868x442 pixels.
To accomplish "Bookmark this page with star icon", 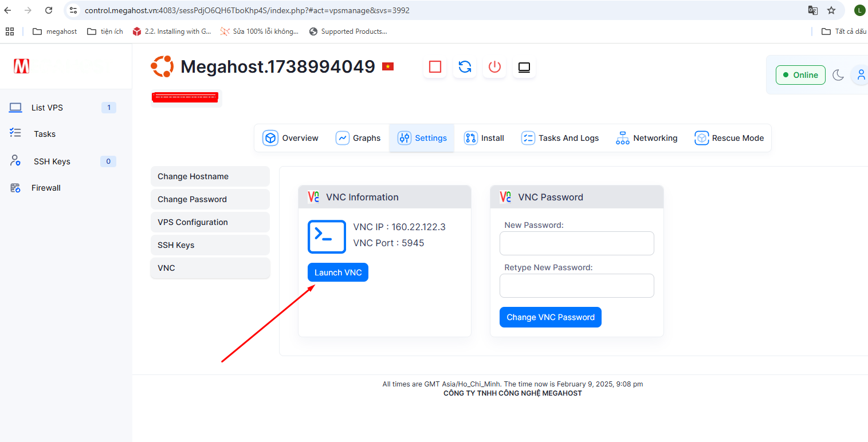I will [x=831, y=10].
